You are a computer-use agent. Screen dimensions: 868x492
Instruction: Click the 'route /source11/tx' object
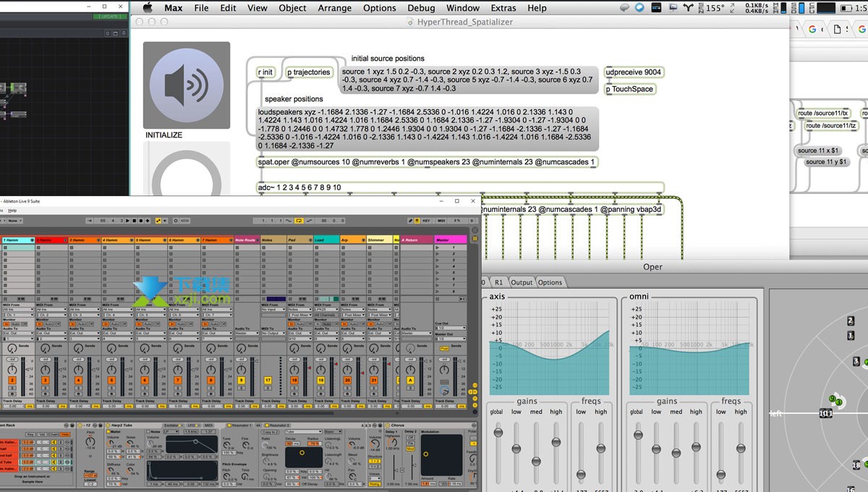(x=823, y=113)
